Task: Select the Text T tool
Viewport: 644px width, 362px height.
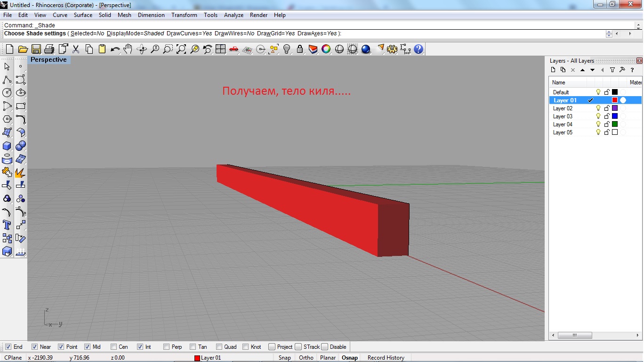Action: (7, 225)
